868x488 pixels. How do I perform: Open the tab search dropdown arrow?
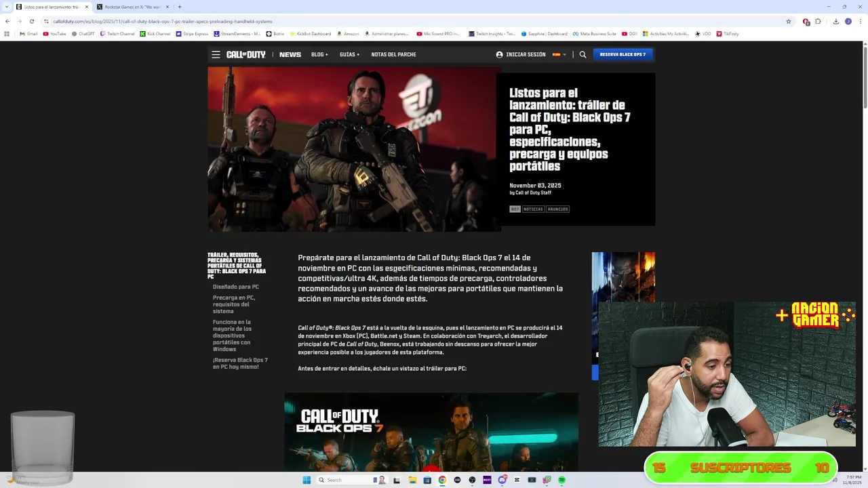[6, 7]
